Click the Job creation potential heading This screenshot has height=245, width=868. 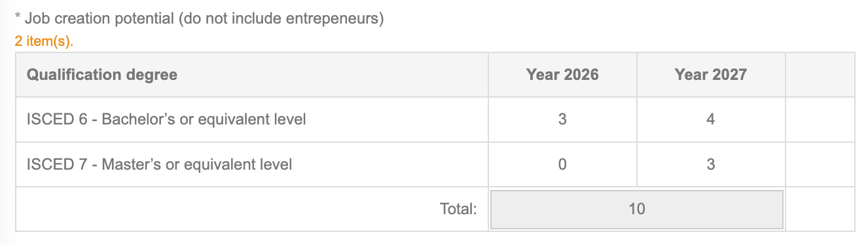coord(198,19)
